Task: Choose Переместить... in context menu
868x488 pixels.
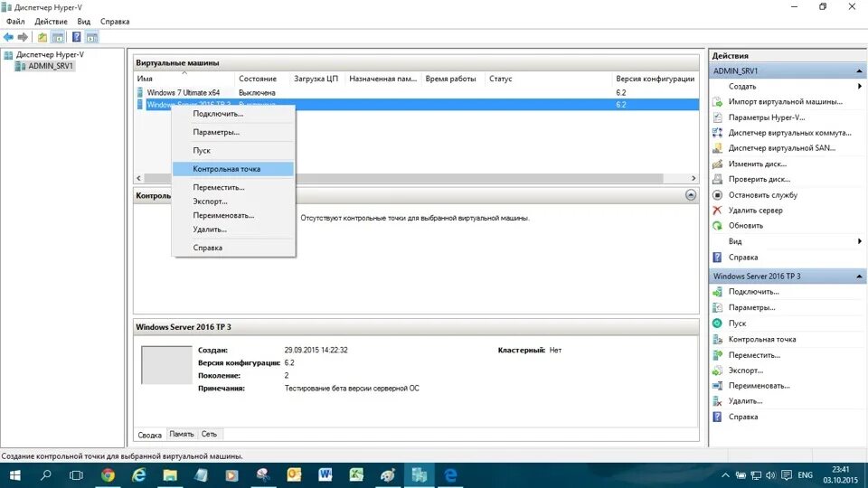Action: (233, 188)
